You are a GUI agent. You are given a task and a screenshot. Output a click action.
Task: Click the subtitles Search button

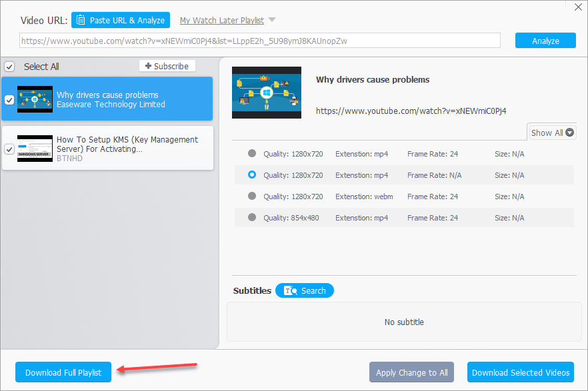pyautogui.click(x=305, y=290)
